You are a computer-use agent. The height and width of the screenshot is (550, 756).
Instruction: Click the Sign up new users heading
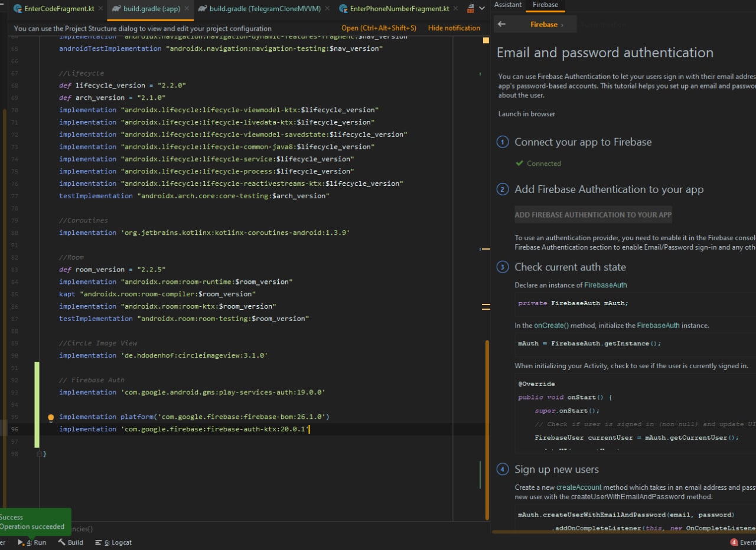click(x=556, y=470)
